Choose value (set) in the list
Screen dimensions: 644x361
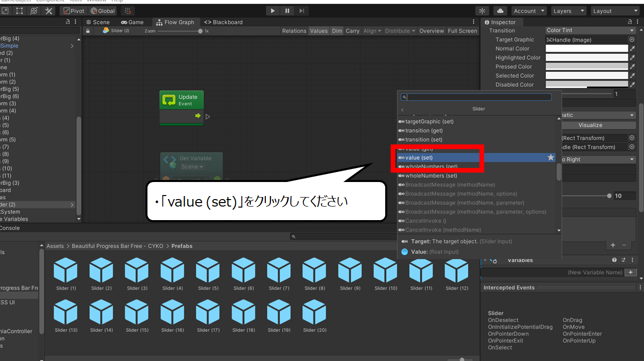point(476,157)
